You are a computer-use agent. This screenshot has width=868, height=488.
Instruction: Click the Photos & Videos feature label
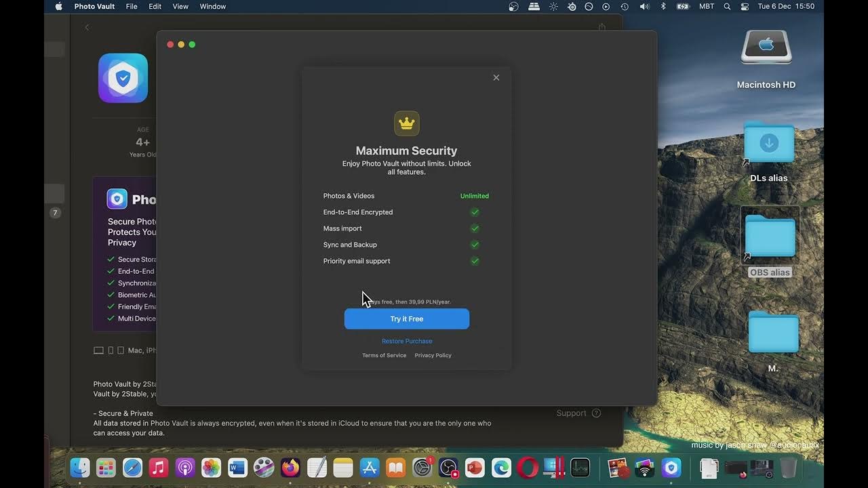coord(349,196)
